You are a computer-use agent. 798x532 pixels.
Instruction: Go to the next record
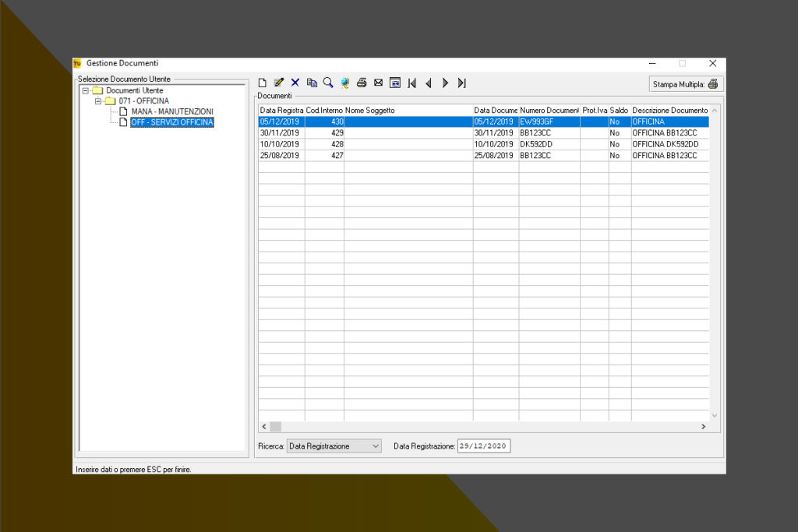[445, 83]
